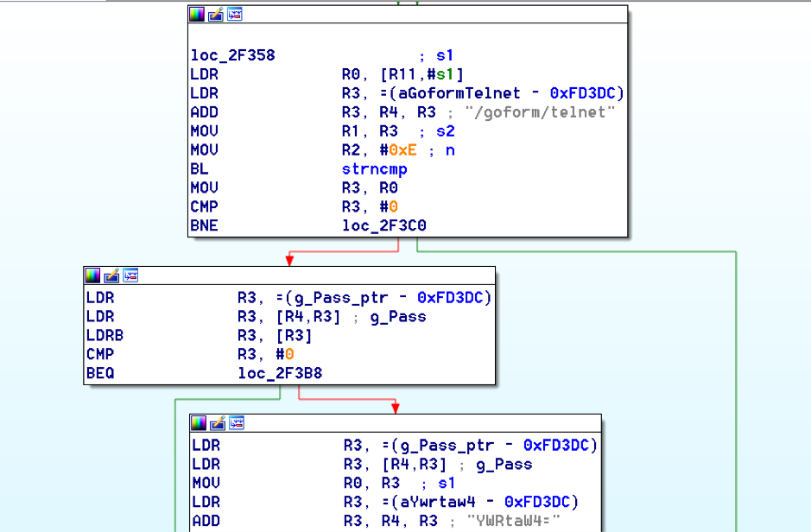The image size is (811, 532).
Task: Click g_Pass_ptr in the bottom block
Action: (447, 446)
